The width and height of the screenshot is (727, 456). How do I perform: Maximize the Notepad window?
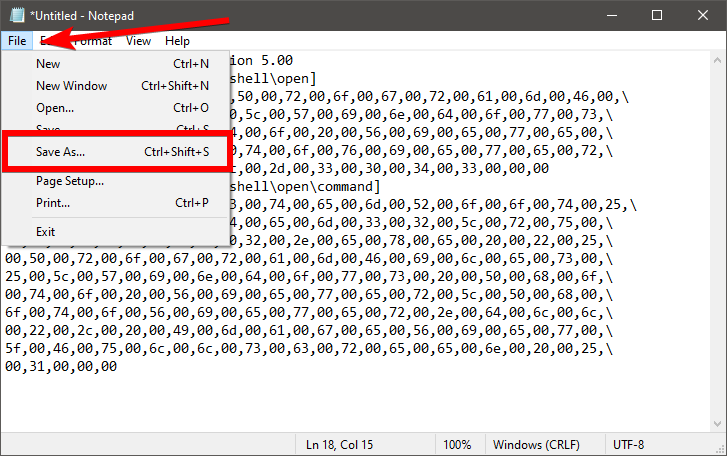[657, 15]
